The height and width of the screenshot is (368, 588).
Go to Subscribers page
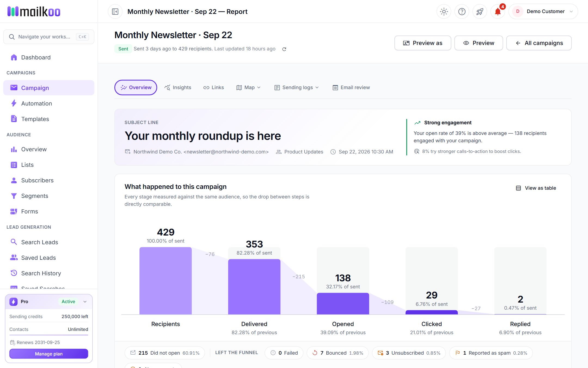(x=49, y=180)
